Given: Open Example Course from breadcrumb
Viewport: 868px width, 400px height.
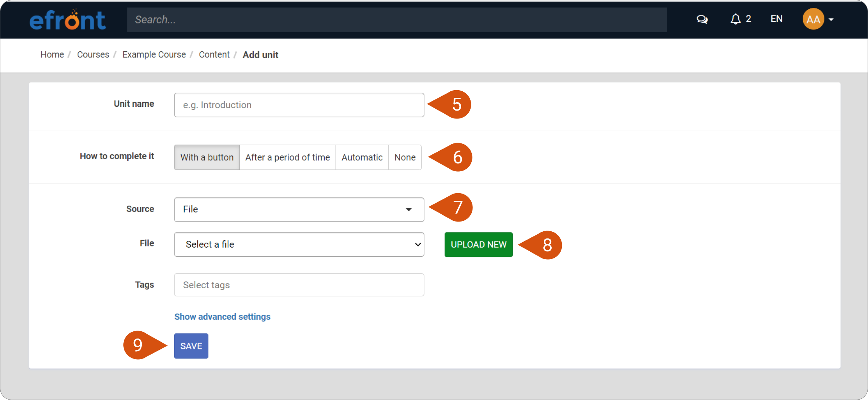Looking at the screenshot, I should (154, 54).
